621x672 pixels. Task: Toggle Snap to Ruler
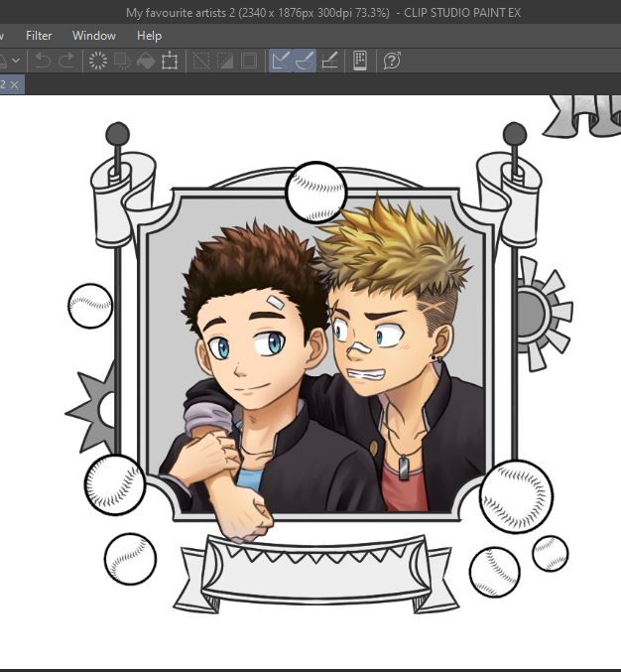click(281, 61)
